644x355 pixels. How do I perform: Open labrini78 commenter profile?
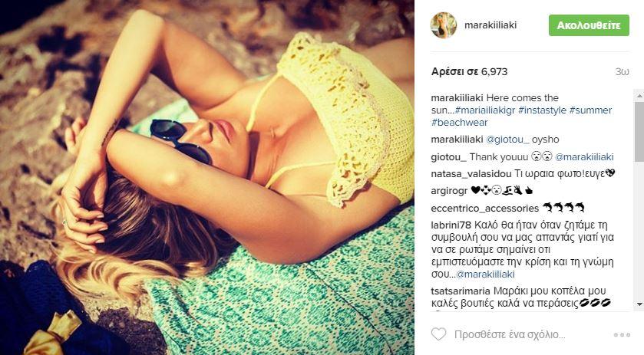pyautogui.click(x=451, y=225)
